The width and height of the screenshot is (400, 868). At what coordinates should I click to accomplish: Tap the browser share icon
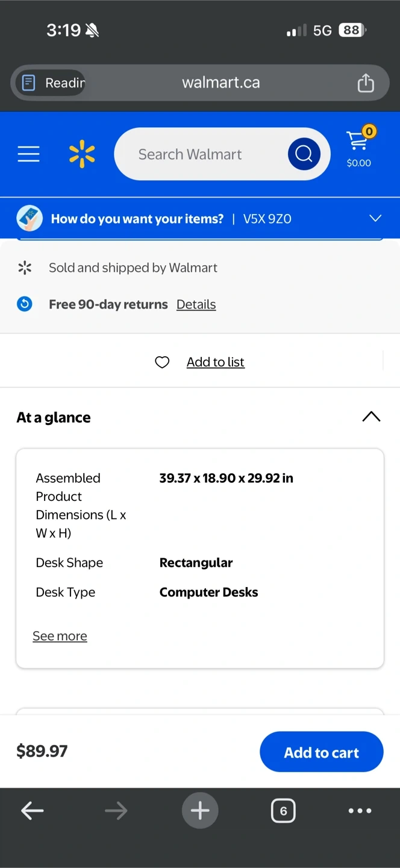(366, 83)
